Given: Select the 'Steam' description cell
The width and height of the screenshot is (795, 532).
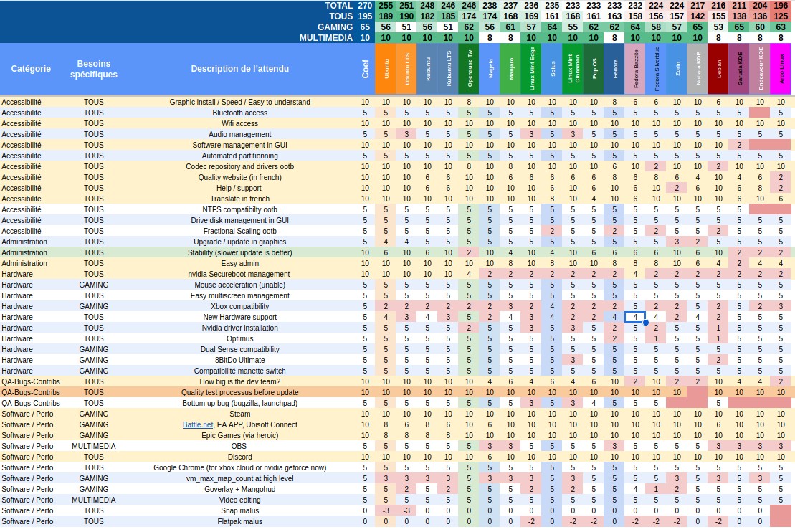Looking at the screenshot, I should pos(239,414).
